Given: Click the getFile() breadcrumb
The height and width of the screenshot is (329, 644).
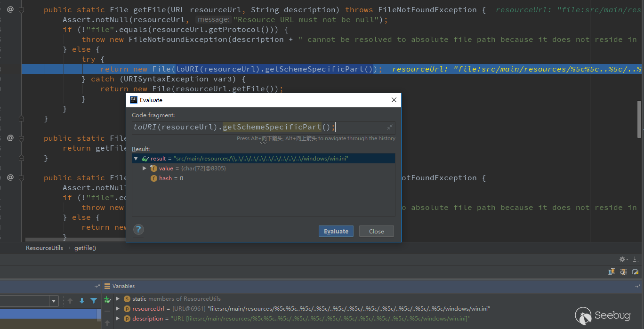Looking at the screenshot, I should coord(85,248).
